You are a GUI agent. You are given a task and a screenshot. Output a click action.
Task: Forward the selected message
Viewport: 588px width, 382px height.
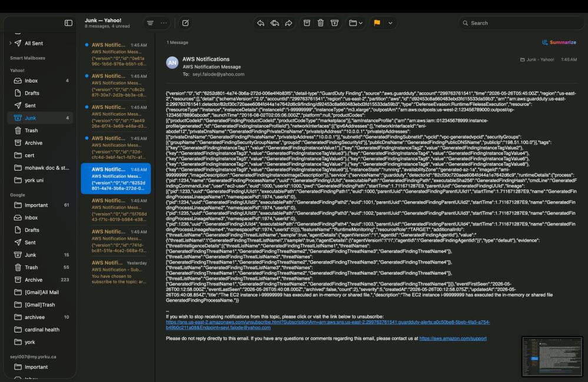(288, 23)
